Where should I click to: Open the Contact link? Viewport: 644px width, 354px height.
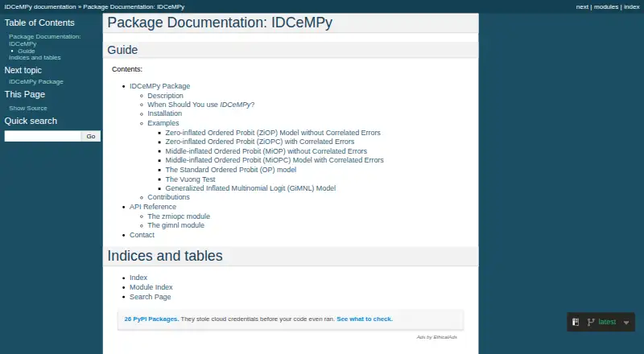[x=142, y=235]
